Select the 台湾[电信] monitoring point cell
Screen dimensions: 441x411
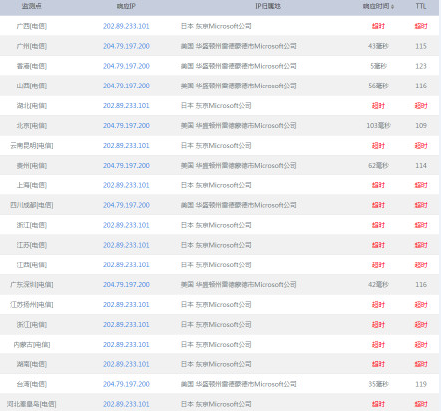[x=32, y=384]
